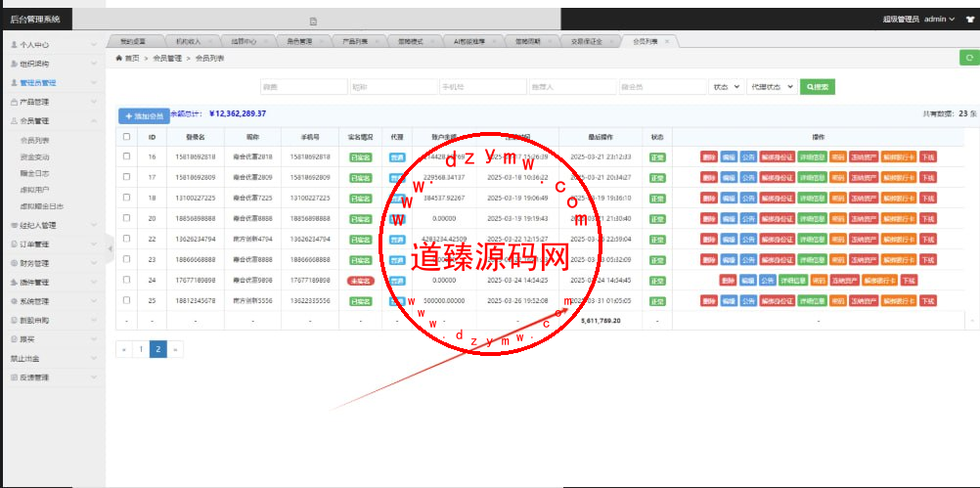Click the 个人中心 person icon in sidebar
The image size is (980, 488).
(x=15, y=45)
